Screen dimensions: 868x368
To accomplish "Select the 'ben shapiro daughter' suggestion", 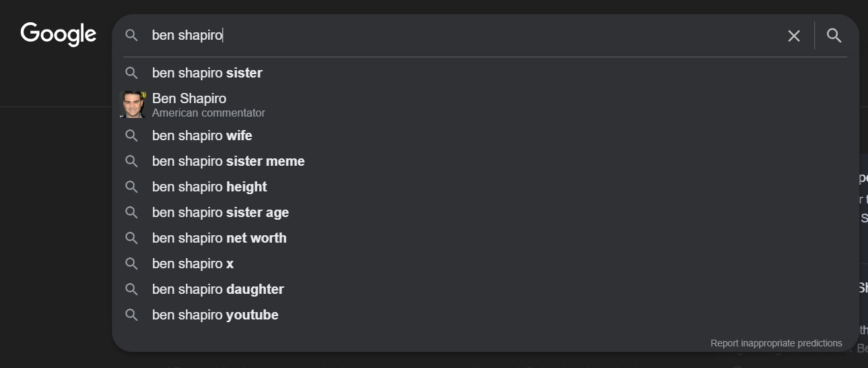I will pyautogui.click(x=218, y=289).
